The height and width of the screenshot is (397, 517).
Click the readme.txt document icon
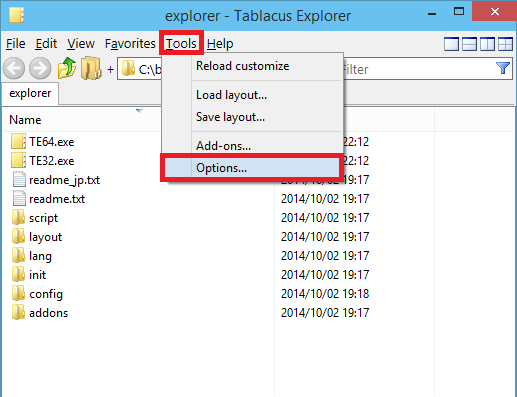19,198
